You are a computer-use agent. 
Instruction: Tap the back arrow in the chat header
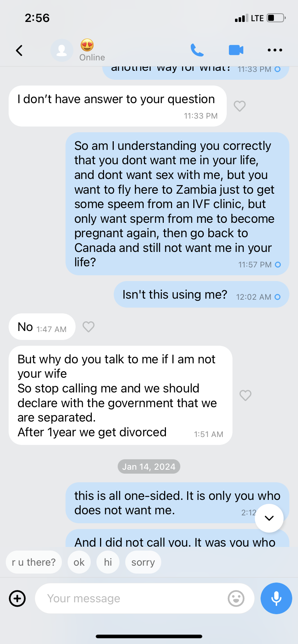coord(19,50)
